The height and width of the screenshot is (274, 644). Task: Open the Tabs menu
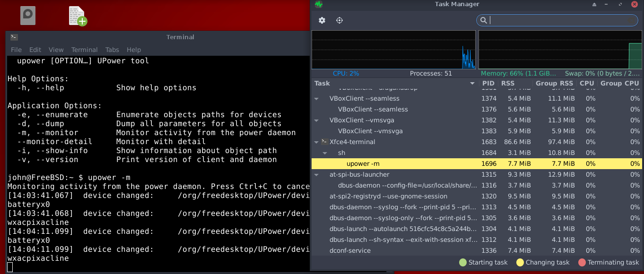tap(112, 50)
